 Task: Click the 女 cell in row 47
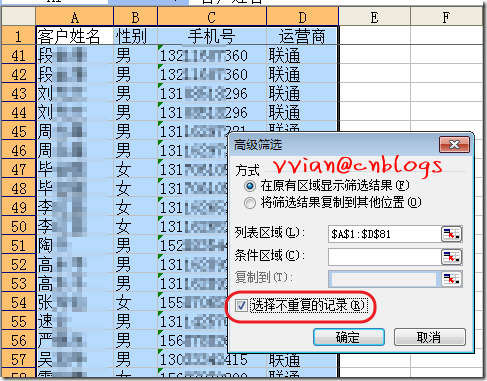click(x=135, y=169)
